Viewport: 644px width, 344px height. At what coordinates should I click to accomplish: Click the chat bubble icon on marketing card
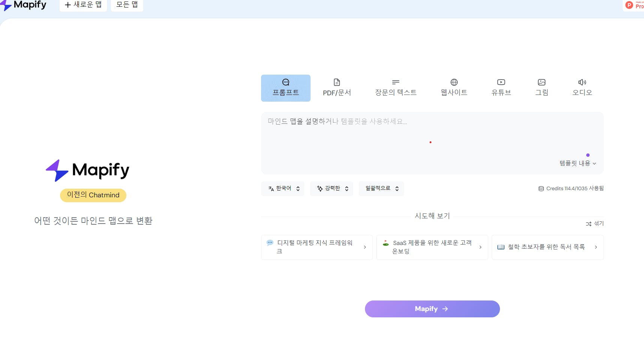coord(270,243)
